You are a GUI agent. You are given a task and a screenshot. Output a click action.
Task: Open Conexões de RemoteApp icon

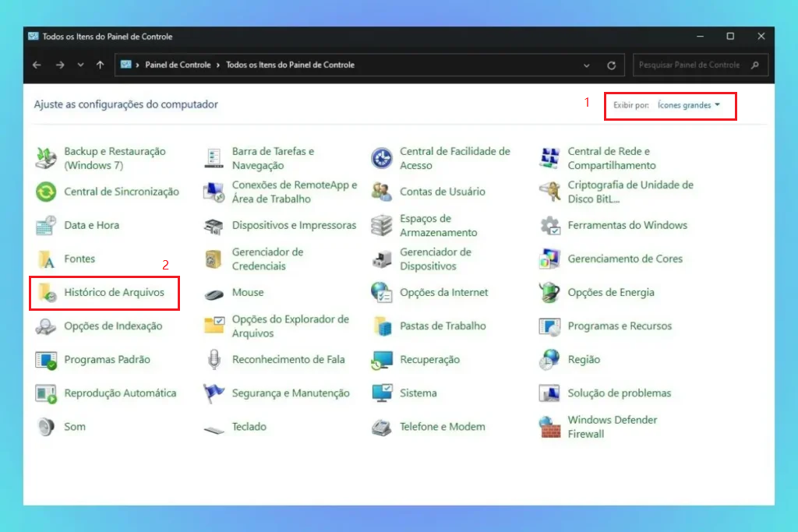(214, 192)
